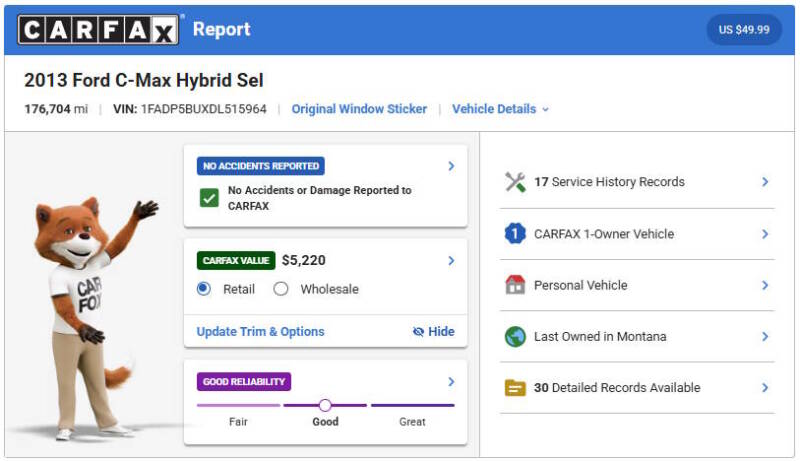
Task: Click the Good reliability slider handle
Action: (x=325, y=405)
